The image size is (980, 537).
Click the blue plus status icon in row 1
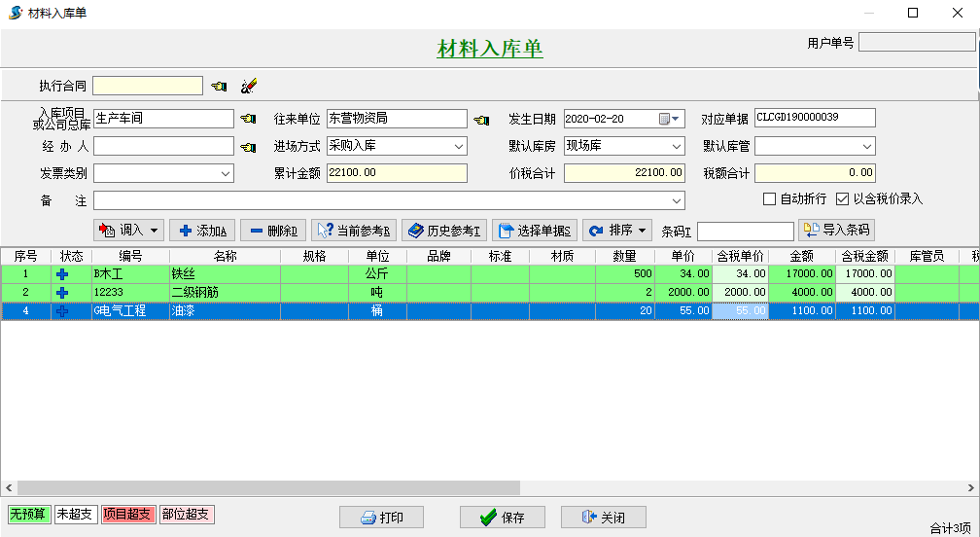pyautogui.click(x=62, y=274)
